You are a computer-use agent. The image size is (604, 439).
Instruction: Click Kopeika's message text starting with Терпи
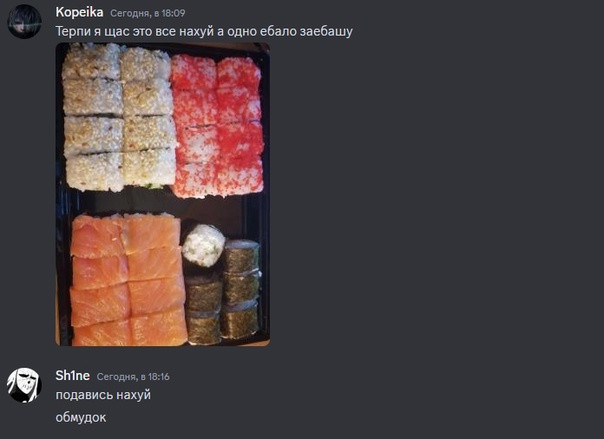click(x=204, y=31)
